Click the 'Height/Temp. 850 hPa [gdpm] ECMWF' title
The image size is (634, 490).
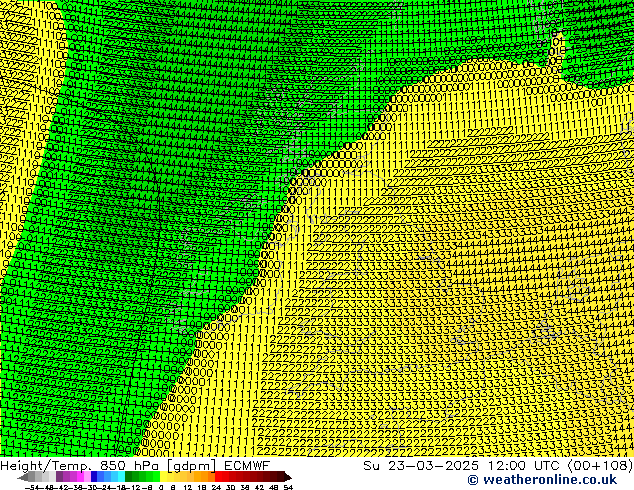point(135,466)
